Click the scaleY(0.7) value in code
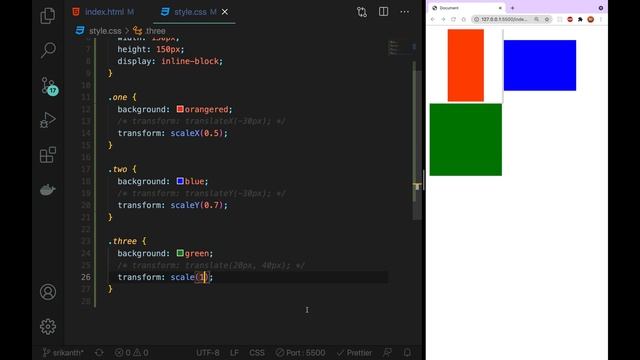 (x=198, y=205)
